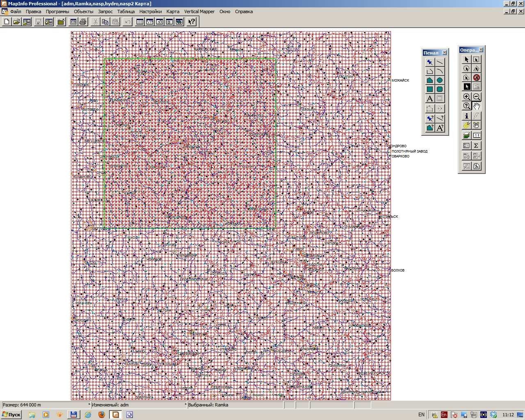Image resolution: width=525 pixels, height=420 pixels.
Task: Open the Запрос menu
Action: [x=105, y=11]
